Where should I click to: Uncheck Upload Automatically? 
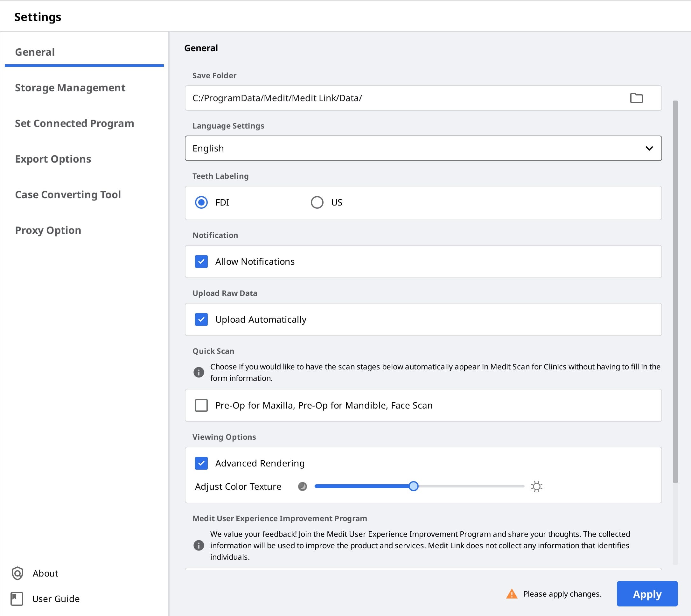(201, 319)
